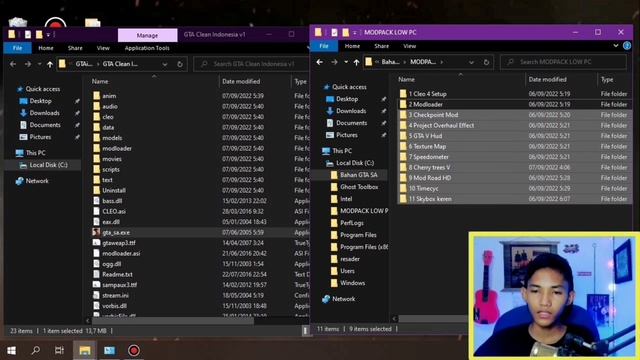Select Local Disk (C:) in left window
This screenshot has height=360, width=640.
point(48,165)
